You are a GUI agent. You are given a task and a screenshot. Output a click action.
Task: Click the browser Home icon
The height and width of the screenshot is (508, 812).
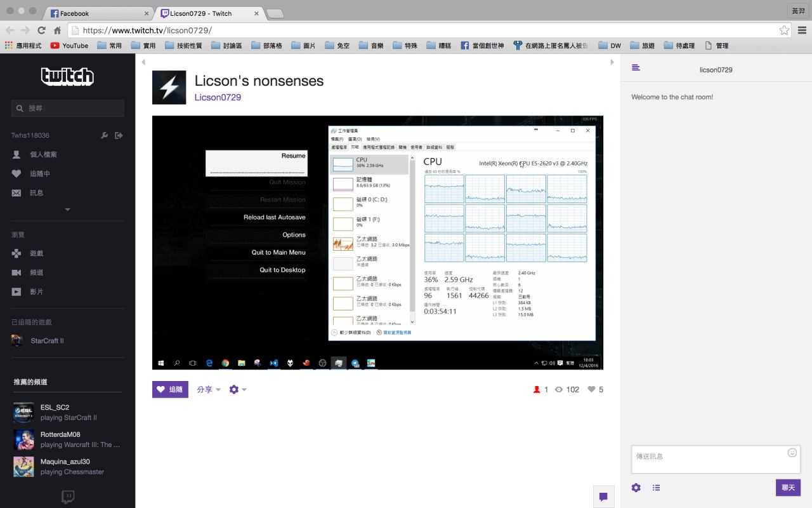(57, 30)
